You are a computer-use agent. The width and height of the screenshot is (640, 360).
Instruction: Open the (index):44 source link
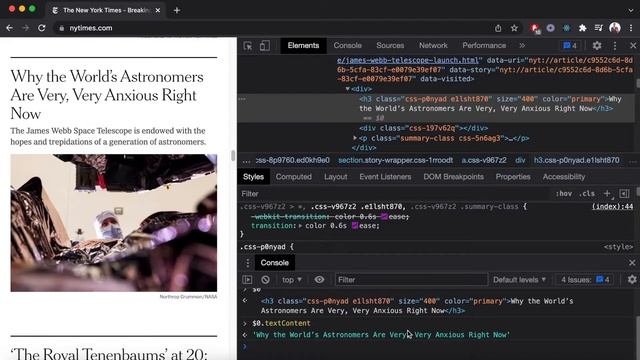613,207
